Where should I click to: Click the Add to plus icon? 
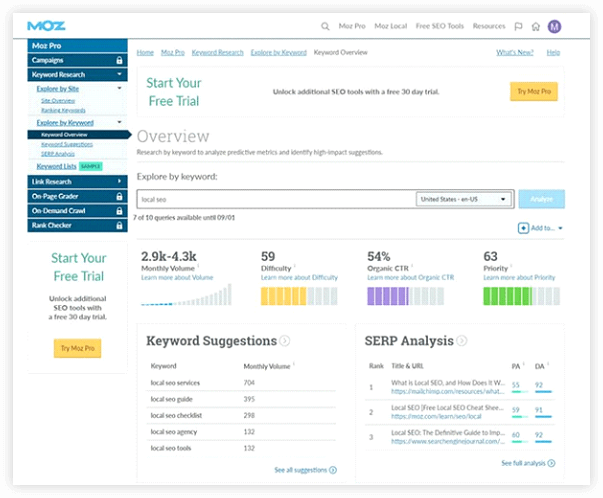coord(523,228)
